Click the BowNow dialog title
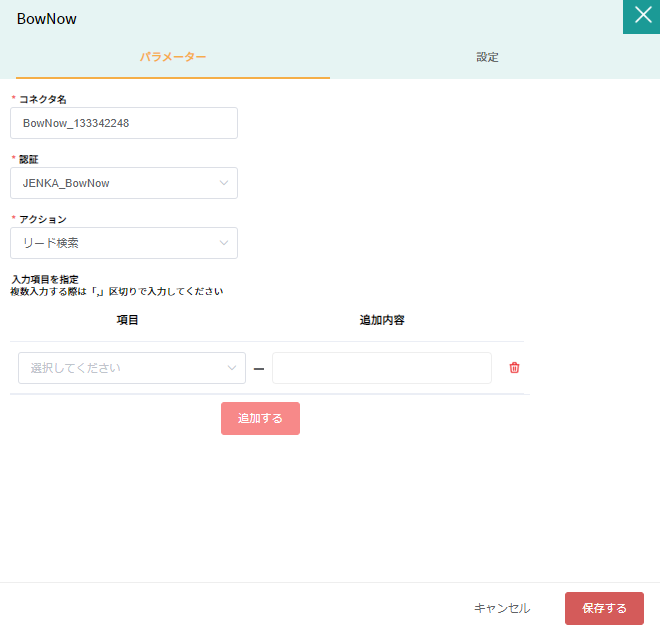The width and height of the screenshot is (660, 633). tap(47, 19)
